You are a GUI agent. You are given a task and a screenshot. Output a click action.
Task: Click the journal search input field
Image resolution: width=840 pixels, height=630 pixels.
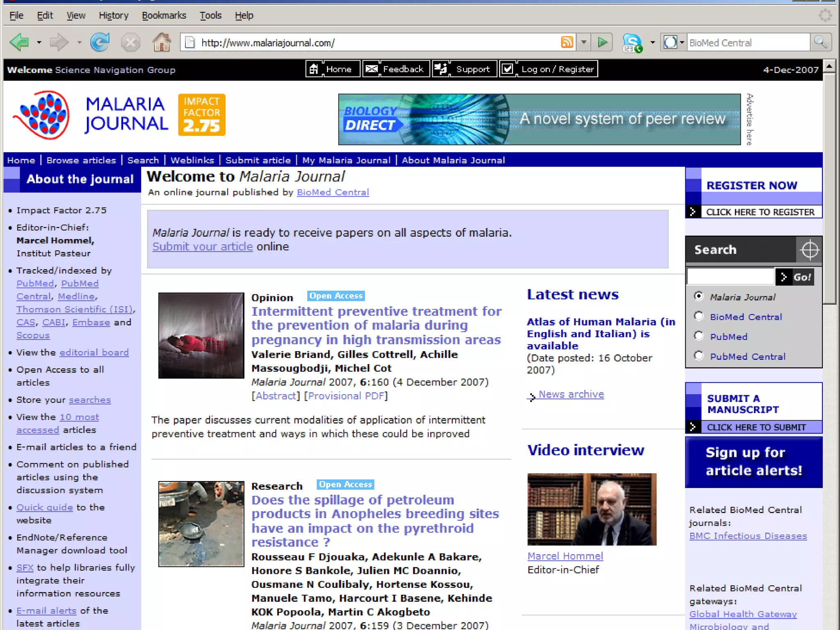[730, 276]
